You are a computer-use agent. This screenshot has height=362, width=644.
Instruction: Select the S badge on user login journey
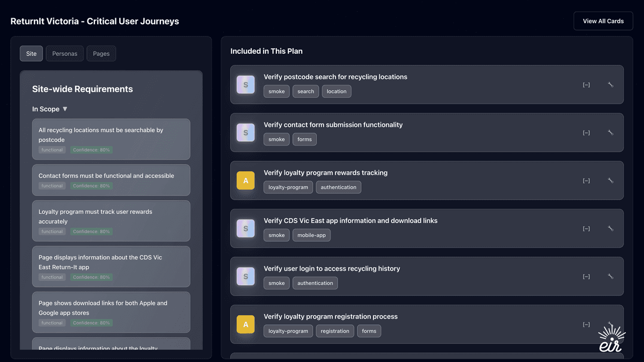(x=245, y=276)
